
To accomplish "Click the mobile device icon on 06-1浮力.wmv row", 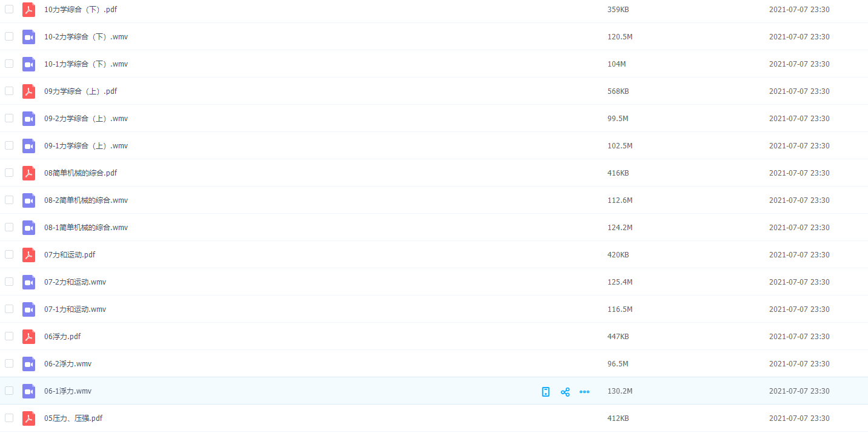I will coord(546,392).
